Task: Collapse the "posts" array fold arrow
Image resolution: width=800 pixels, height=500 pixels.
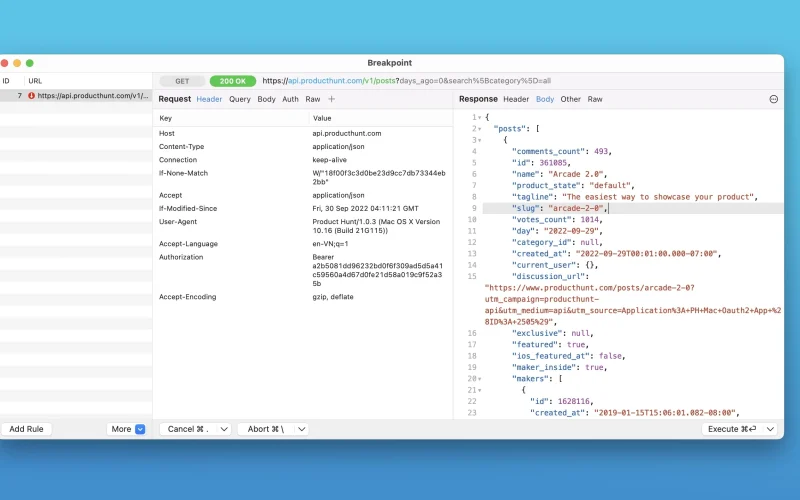Action: click(x=480, y=129)
